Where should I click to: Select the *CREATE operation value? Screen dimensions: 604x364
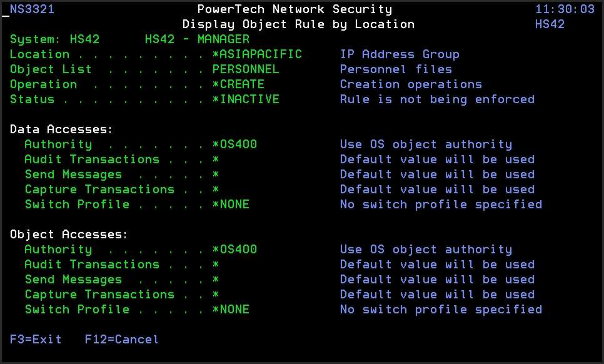tap(238, 84)
